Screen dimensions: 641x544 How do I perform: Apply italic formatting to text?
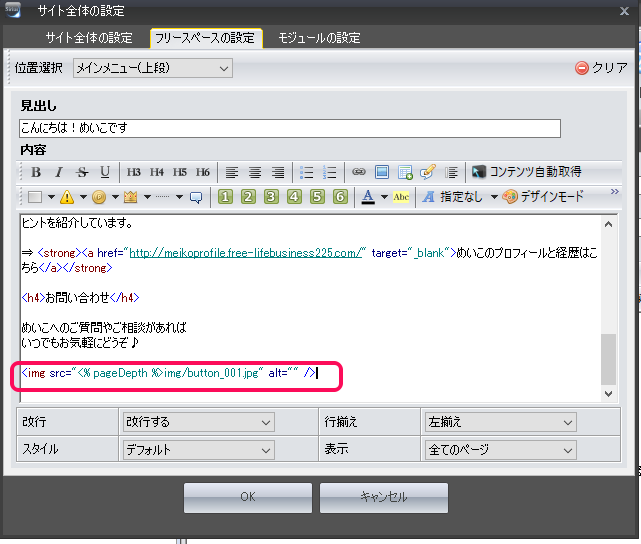pyautogui.click(x=59, y=172)
